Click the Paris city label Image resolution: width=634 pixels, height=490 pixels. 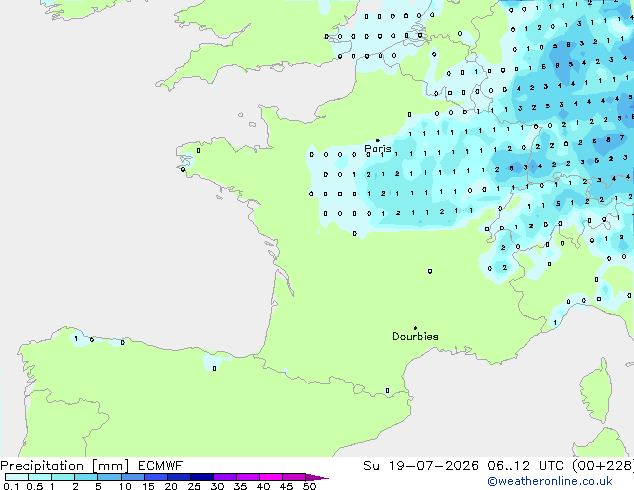click(x=378, y=149)
